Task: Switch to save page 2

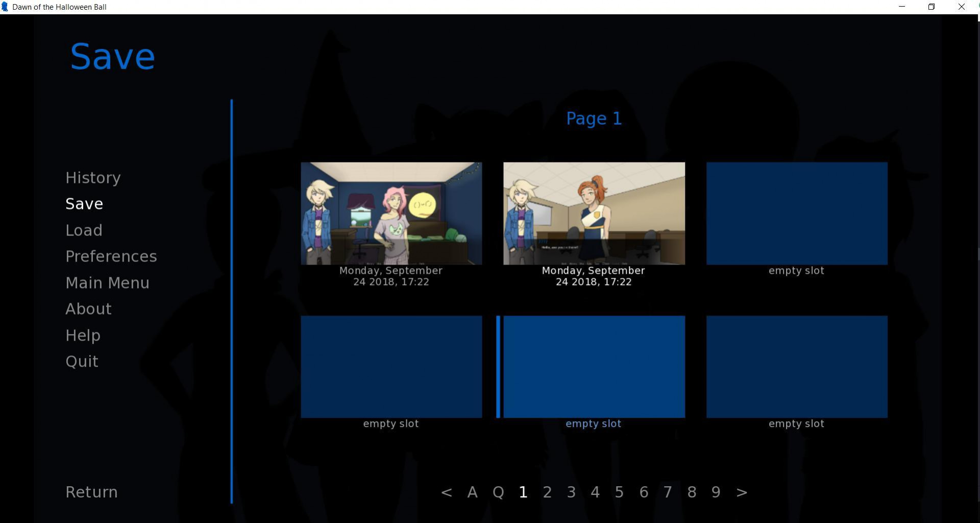Action: 547,492
